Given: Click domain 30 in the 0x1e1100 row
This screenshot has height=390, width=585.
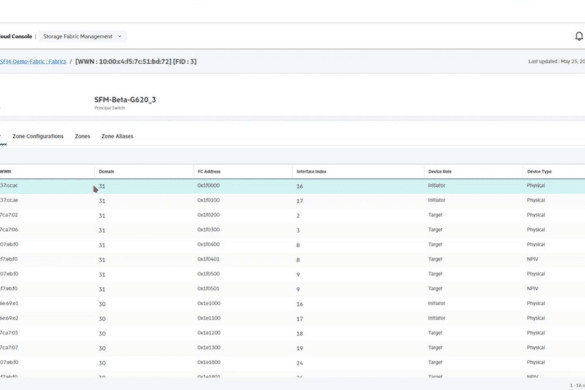Looking at the screenshot, I should tap(102, 319).
